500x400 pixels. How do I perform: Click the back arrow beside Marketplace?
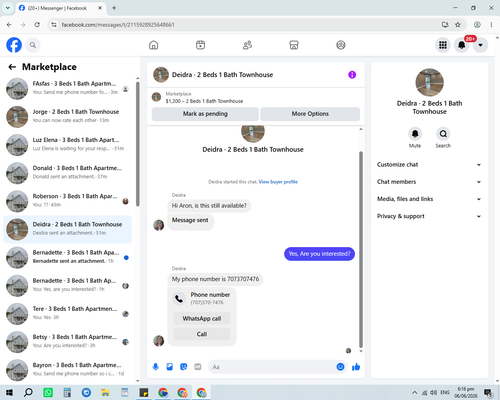pos(12,67)
